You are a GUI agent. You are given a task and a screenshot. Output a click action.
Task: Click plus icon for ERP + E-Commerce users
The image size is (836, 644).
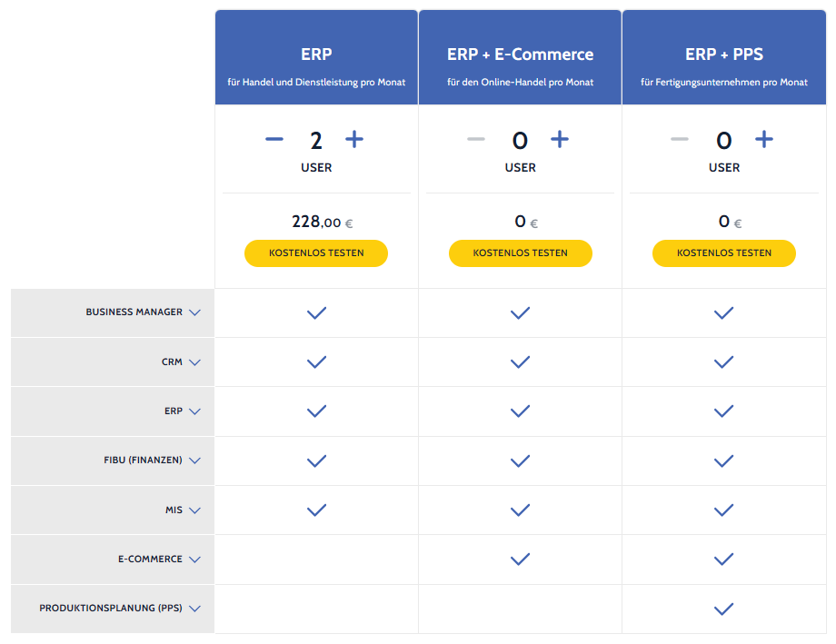tap(560, 139)
